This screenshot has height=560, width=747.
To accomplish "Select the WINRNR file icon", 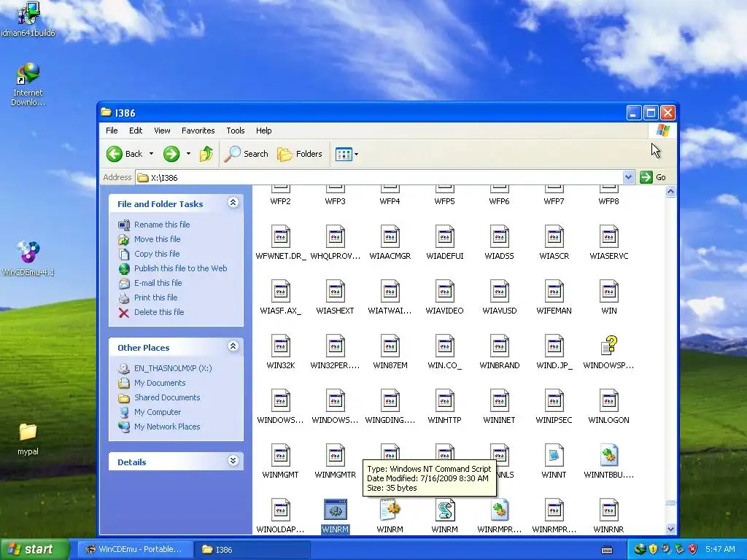I will (x=609, y=510).
